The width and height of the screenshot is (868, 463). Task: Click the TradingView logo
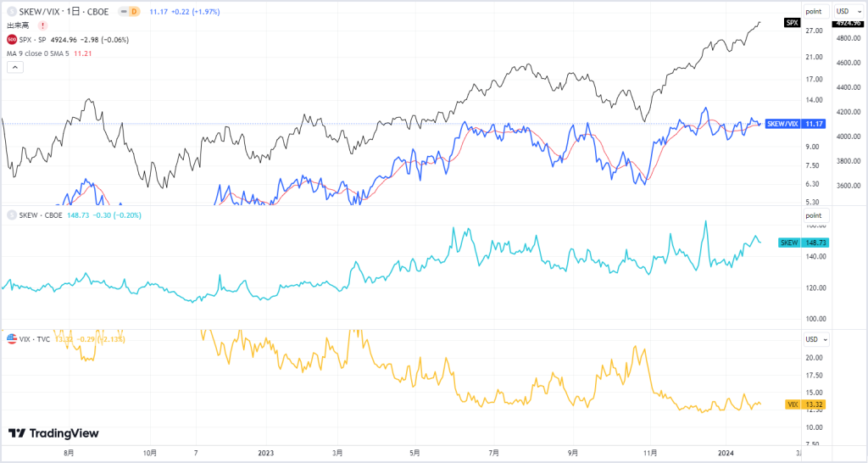click(53, 433)
